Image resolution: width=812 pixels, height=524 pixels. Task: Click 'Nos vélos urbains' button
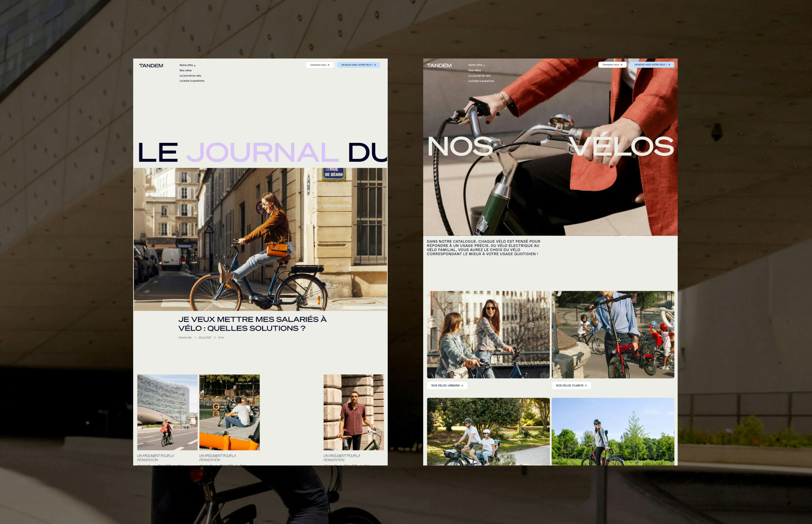click(x=447, y=385)
